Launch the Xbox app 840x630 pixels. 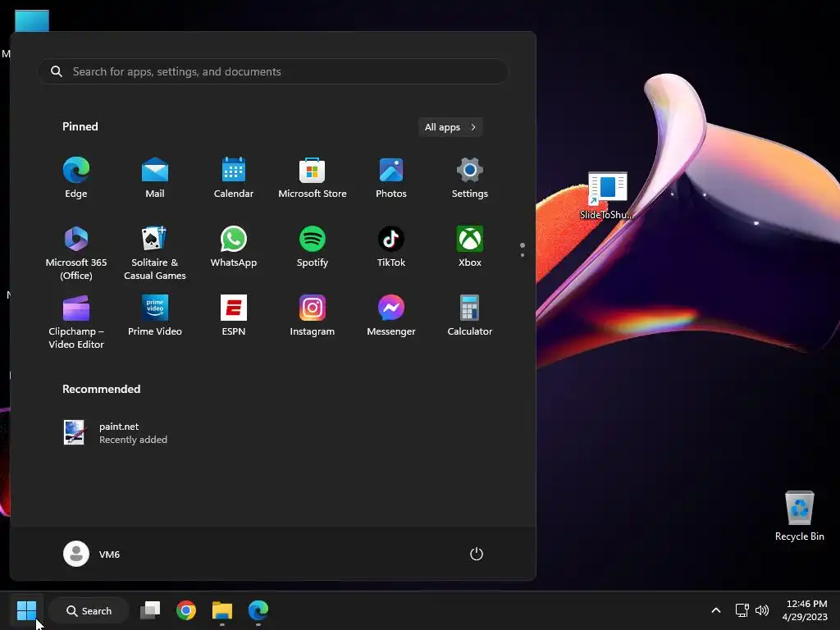click(470, 247)
